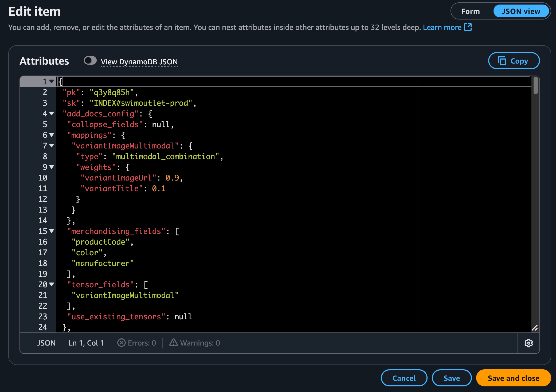Viewport: 556px width, 392px height.
Task: Click the external link icon after Learn more
Action: [x=468, y=27]
